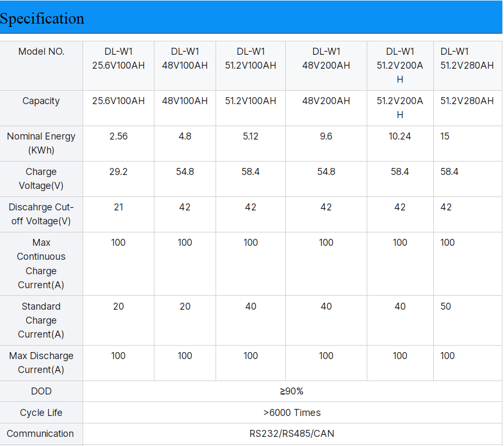Click cut-off voltage 42 under 51.2V280AH
This screenshot has height=446, width=504.
(x=446, y=207)
